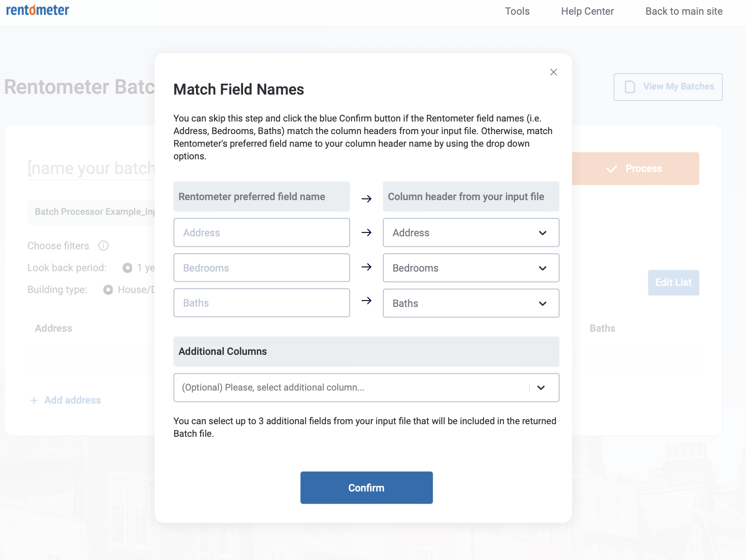Click the Process button
746x560 pixels.
635,169
